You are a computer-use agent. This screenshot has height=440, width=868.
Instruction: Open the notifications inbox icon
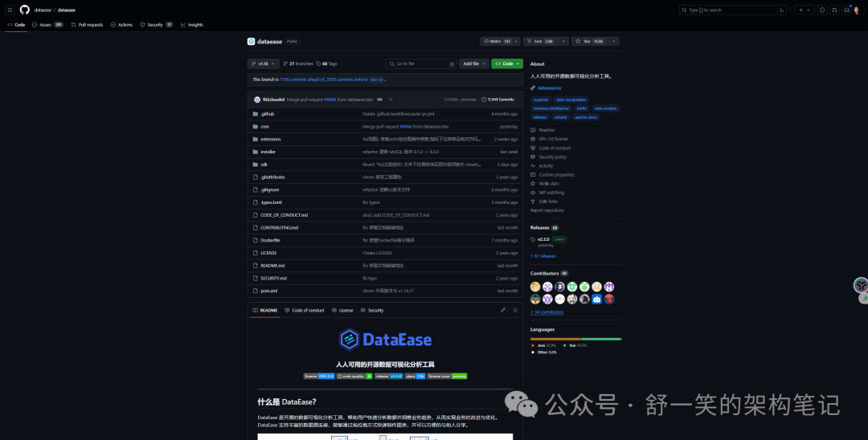click(846, 10)
